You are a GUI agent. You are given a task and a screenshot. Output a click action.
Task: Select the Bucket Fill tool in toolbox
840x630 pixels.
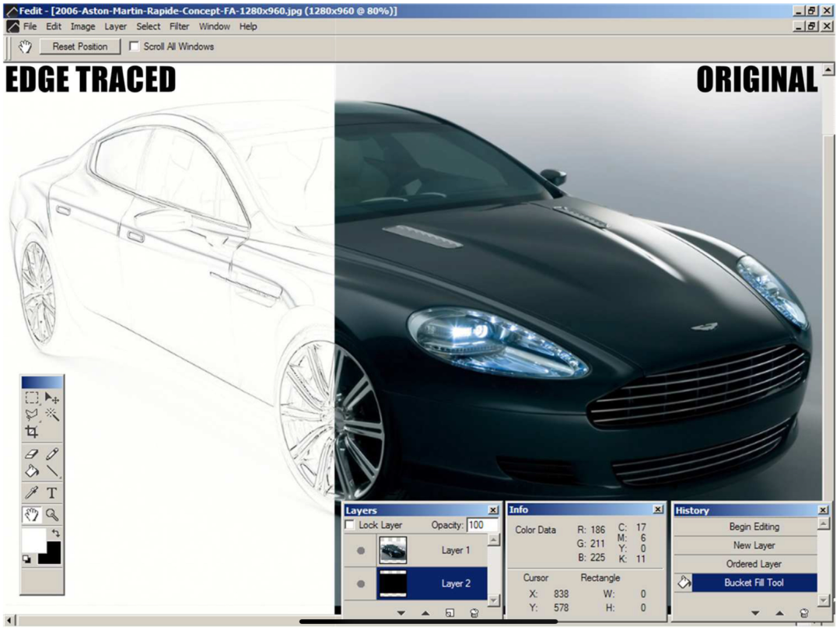click(32, 471)
